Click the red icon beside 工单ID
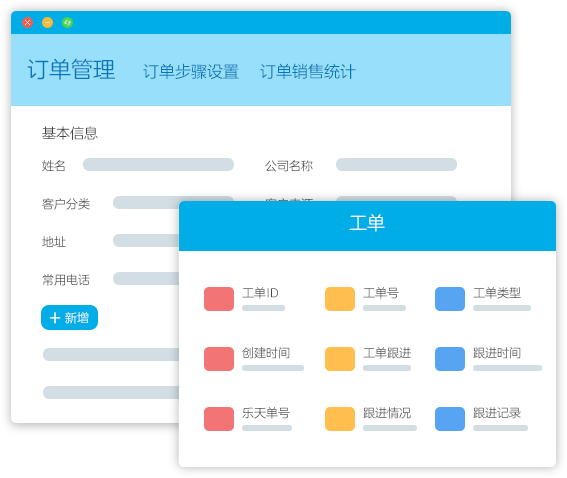This screenshot has width=567, height=478. 219,299
